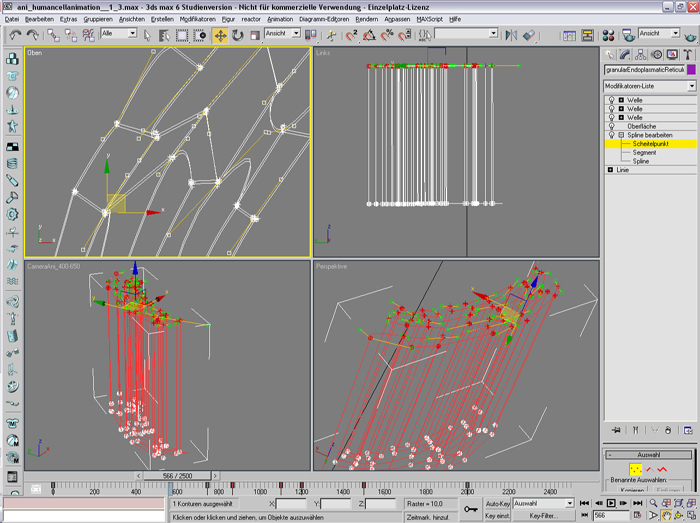Click the Undo arrow icon
The image size is (700, 523).
click(15, 34)
